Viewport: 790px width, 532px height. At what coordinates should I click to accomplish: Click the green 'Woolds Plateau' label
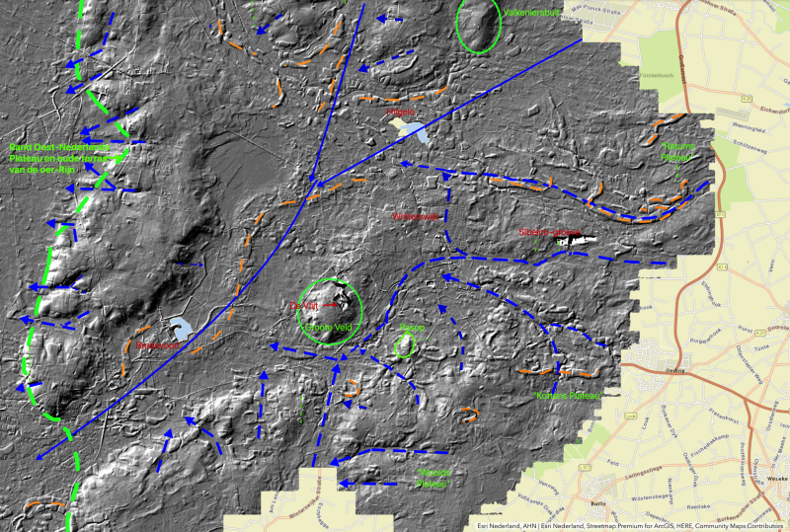(434, 478)
